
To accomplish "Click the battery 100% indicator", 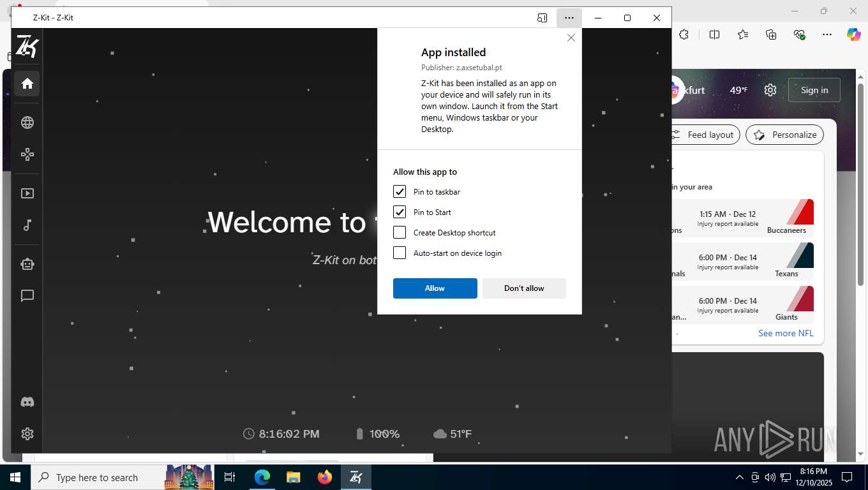I will [377, 434].
